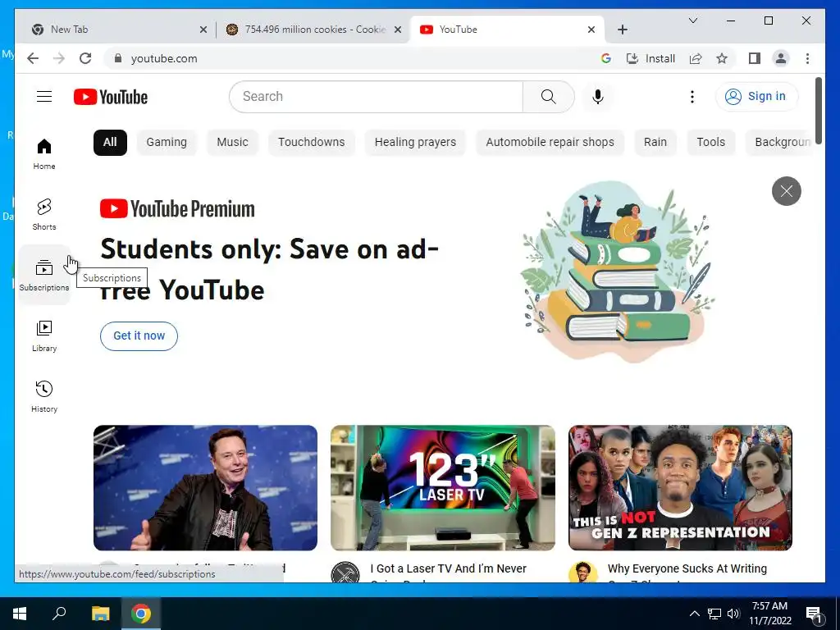This screenshot has width=840, height=630.
Task: Click the search magnifier button
Action: (x=548, y=97)
